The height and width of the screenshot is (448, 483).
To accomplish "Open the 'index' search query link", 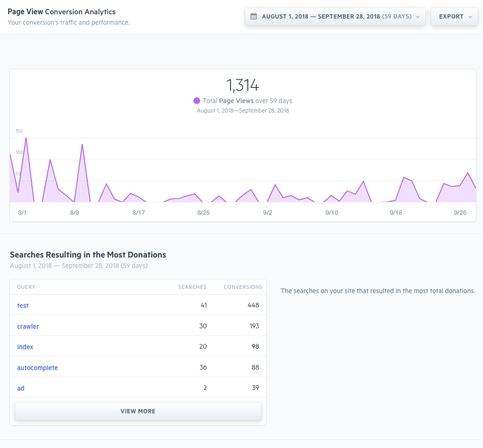I will (x=25, y=347).
